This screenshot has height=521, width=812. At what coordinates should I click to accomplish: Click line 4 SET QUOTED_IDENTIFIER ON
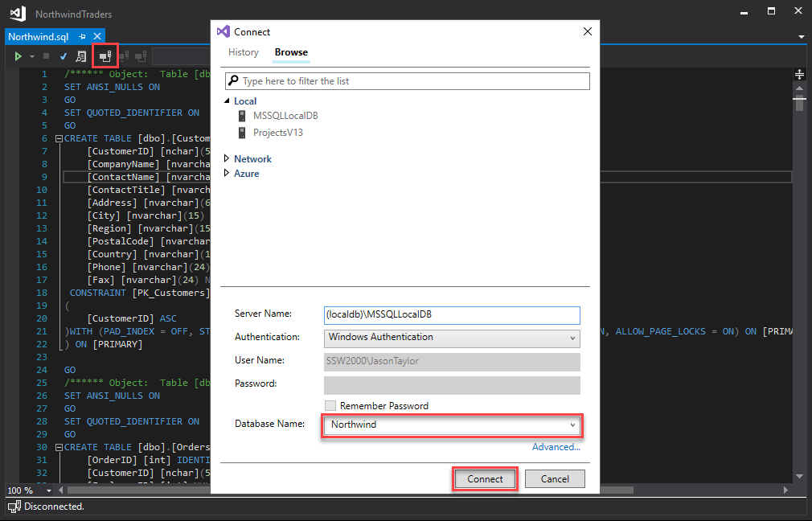point(132,113)
